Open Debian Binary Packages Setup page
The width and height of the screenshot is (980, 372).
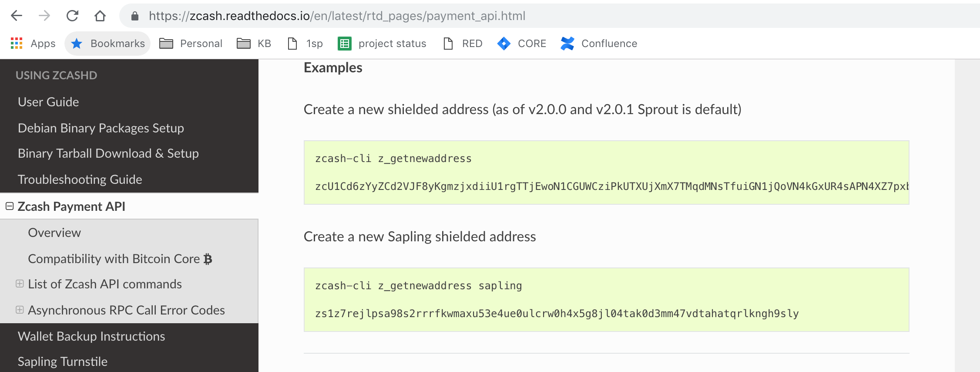(x=101, y=128)
